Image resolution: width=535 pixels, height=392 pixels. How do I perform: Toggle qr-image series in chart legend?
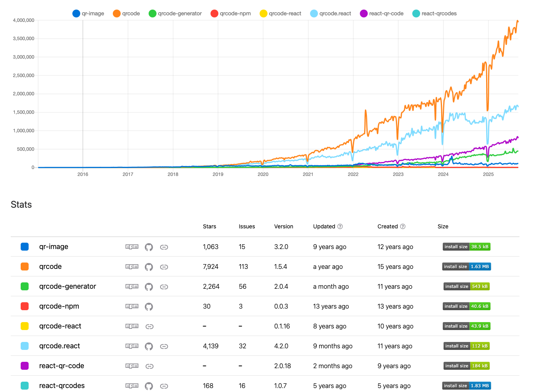pyautogui.click(x=88, y=14)
